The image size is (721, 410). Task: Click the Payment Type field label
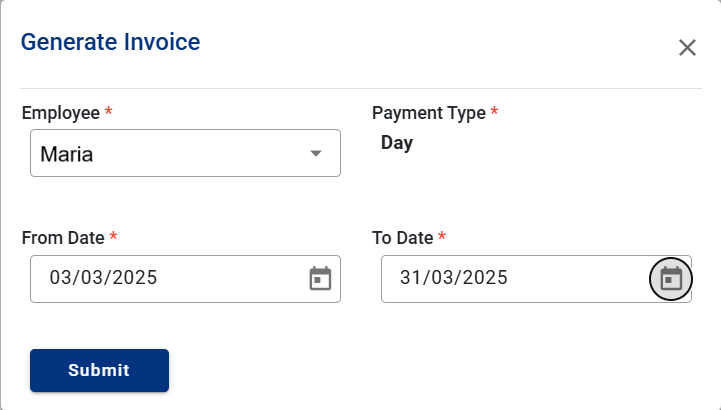pos(429,113)
